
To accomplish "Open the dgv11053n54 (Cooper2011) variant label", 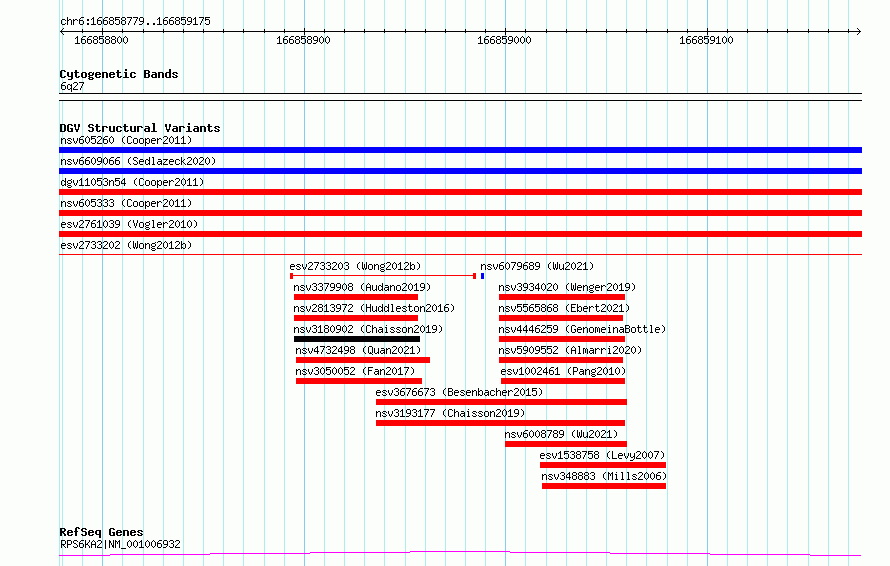I will [x=132, y=182].
